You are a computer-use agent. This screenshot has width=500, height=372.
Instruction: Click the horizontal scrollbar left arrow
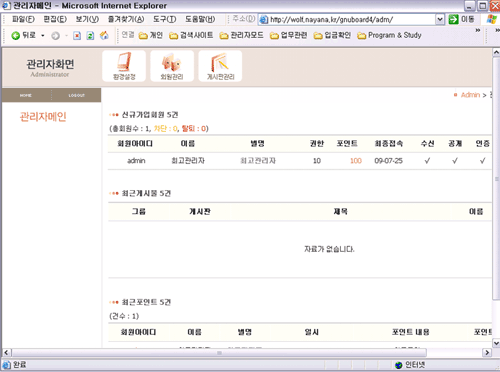tap(7, 352)
